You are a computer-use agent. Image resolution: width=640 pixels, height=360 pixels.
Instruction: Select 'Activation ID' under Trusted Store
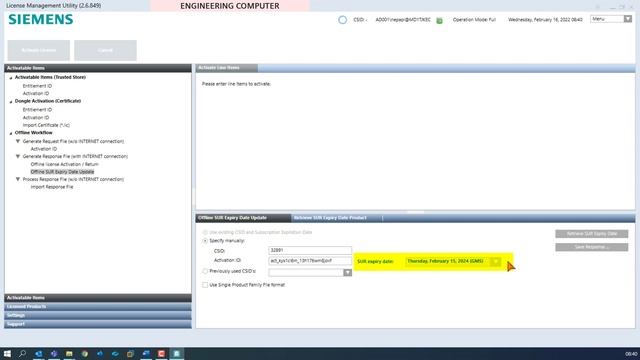point(36,93)
